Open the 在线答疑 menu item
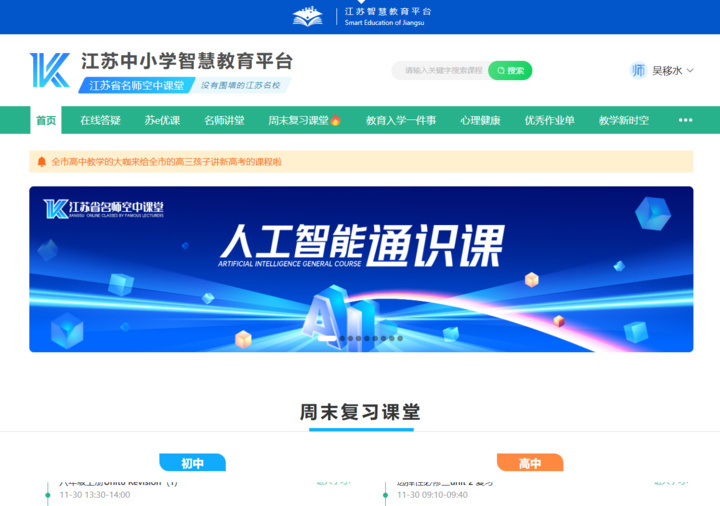 click(x=100, y=120)
